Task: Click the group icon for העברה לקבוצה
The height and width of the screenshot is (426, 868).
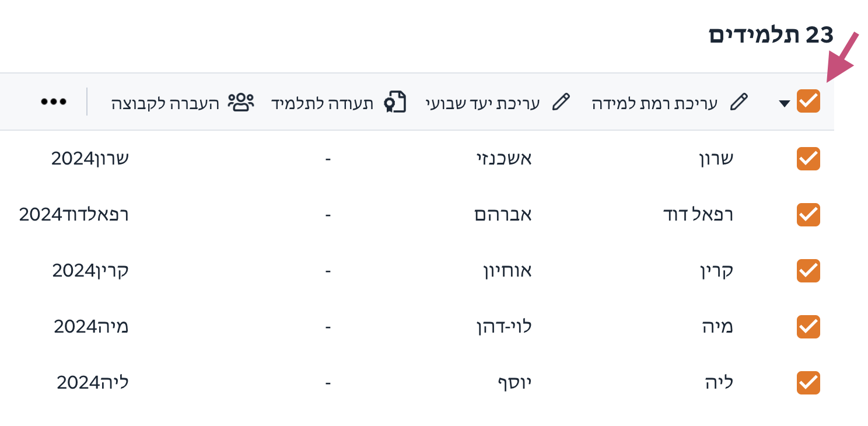Action: [240, 102]
